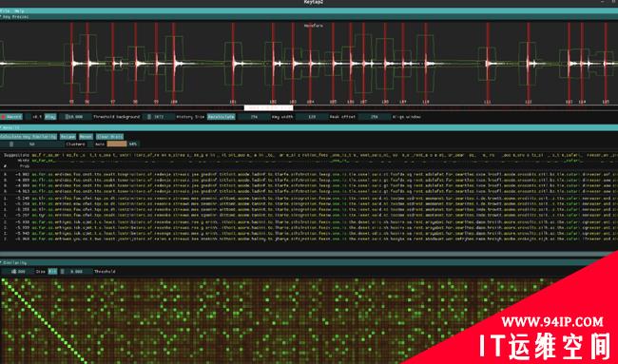618x364 pixels.
Task: Open the Help menu
Action: click(19, 11)
